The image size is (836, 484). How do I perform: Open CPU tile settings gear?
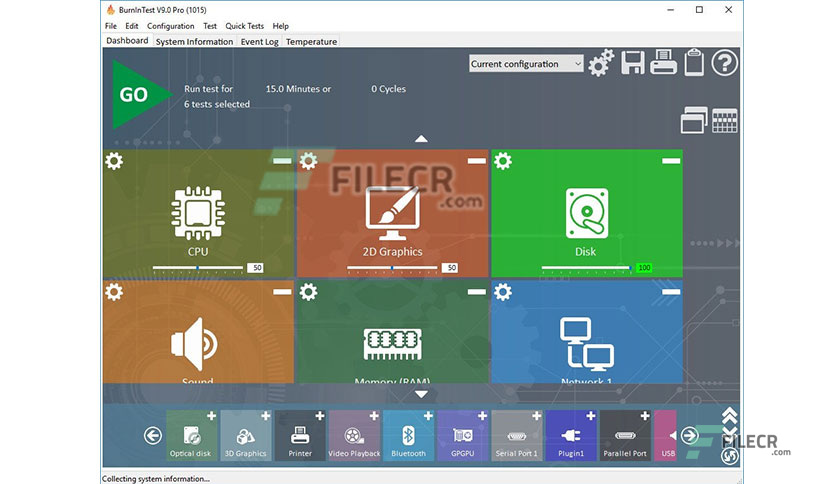(x=114, y=161)
